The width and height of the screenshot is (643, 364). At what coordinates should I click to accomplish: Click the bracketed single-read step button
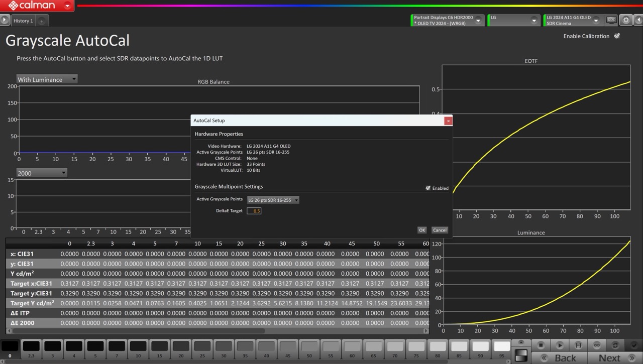pyautogui.click(x=578, y=345)
